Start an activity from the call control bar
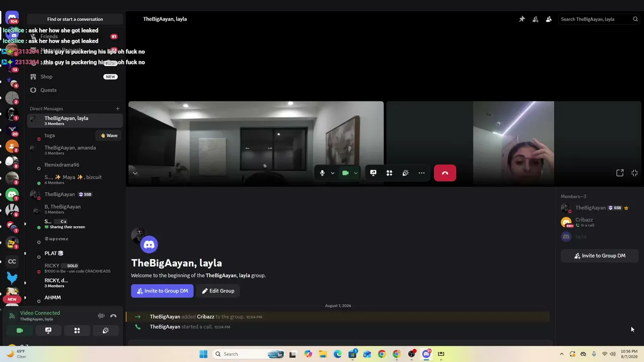Image resolution: width=644 pixels, height=362 pixels. pos(389,173)
